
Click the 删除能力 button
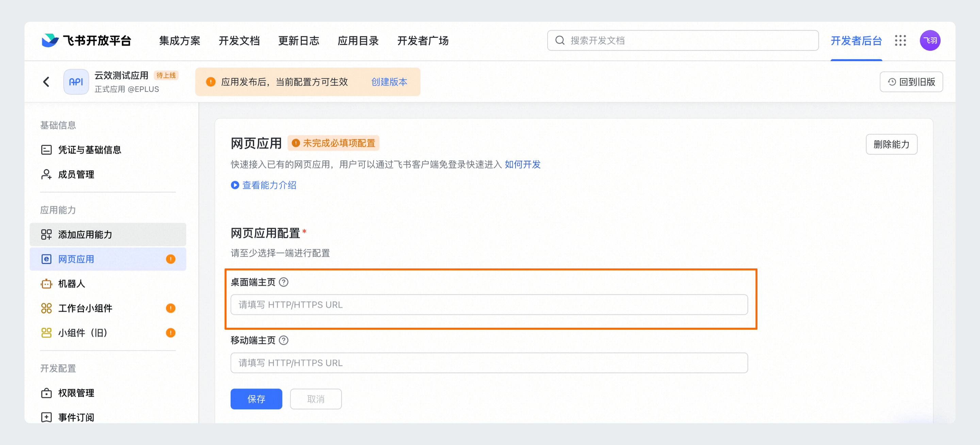(x=892, y=144)
